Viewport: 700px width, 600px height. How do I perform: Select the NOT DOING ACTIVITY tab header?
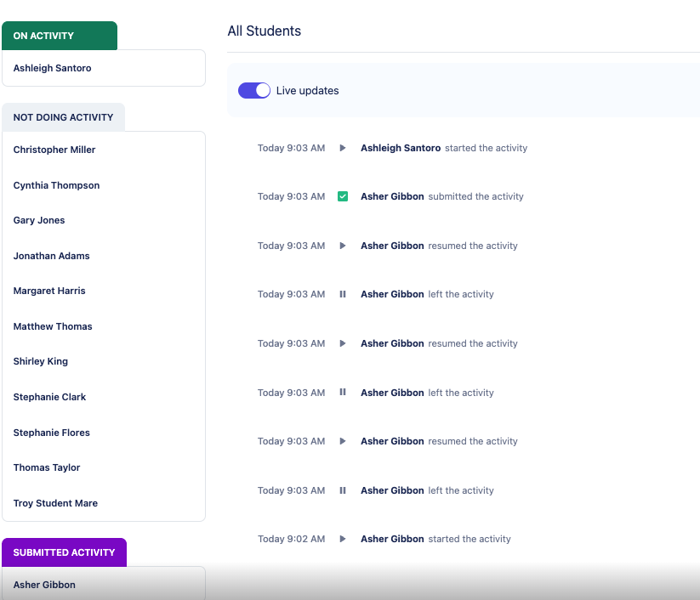(x=64, y=117)
